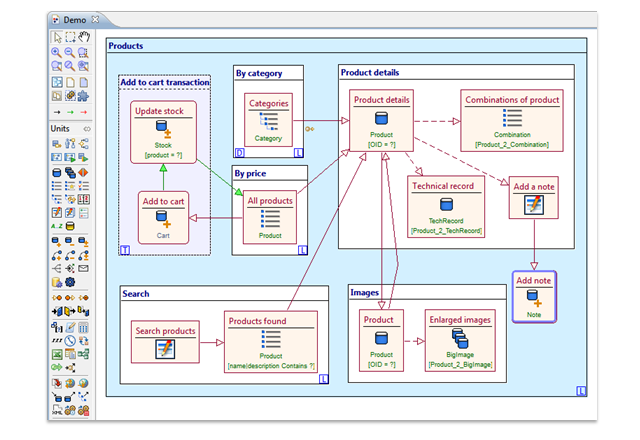Choose the blue gear unit icon
This screenshot has width=640, height=440.
pyautogui.click(x=70, y=282)
